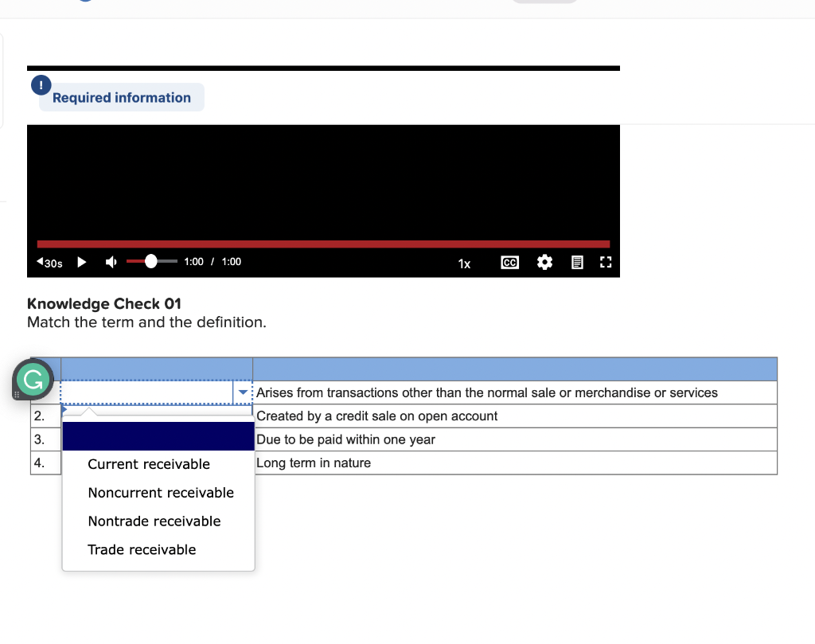The width and height of the screenshot is (815, 644).
Task: Open the Required information label
Action: tap(122, 98)
